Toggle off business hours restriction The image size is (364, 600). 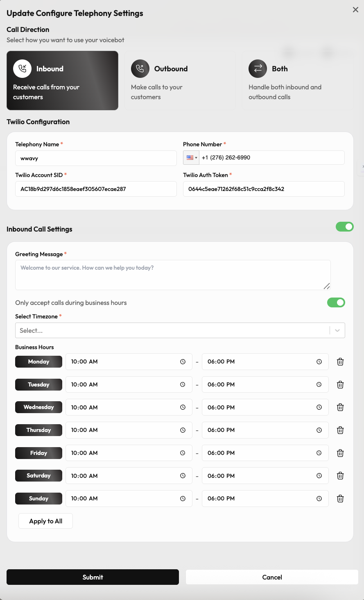[336, 302]
